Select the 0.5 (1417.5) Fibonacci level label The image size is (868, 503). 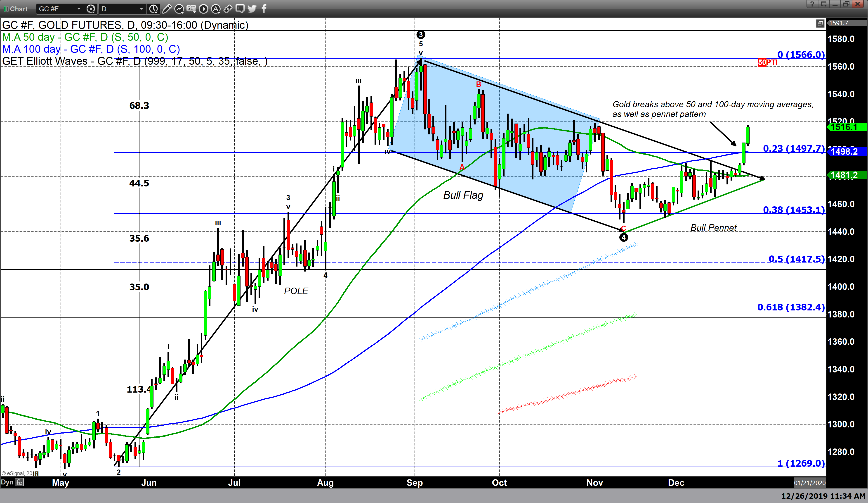click(x=796, y=259)
